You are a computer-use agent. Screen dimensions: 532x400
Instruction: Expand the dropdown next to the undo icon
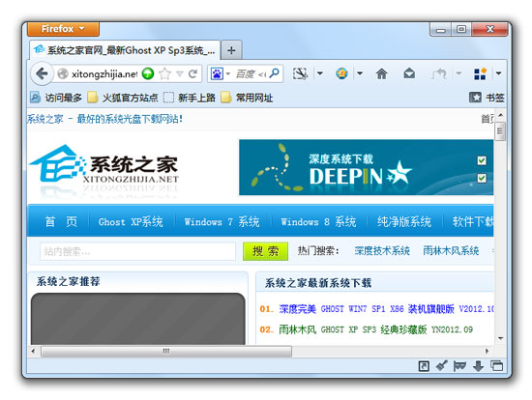pyautogui.click(x=458, y=73)
